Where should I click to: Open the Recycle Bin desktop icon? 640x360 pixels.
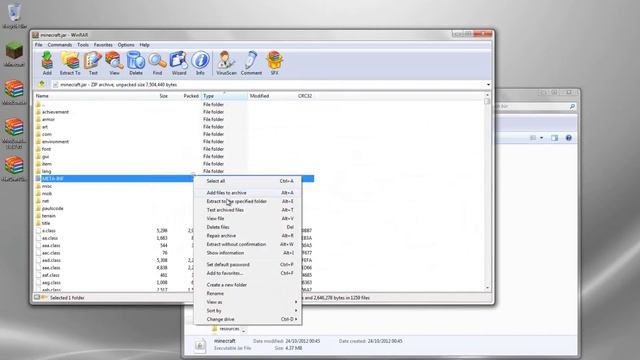(15, 16)
